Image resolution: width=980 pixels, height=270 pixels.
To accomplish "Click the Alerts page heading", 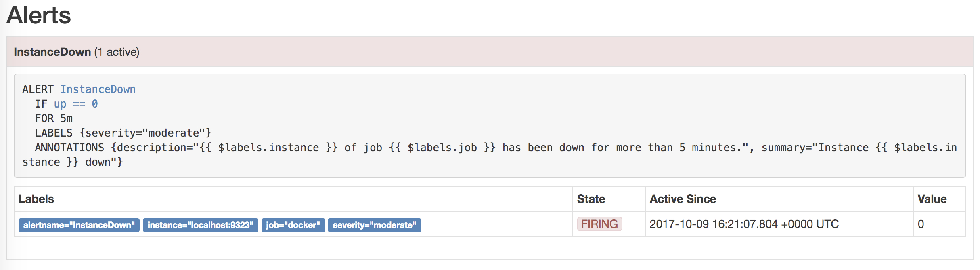I will (x=39, y=15).
